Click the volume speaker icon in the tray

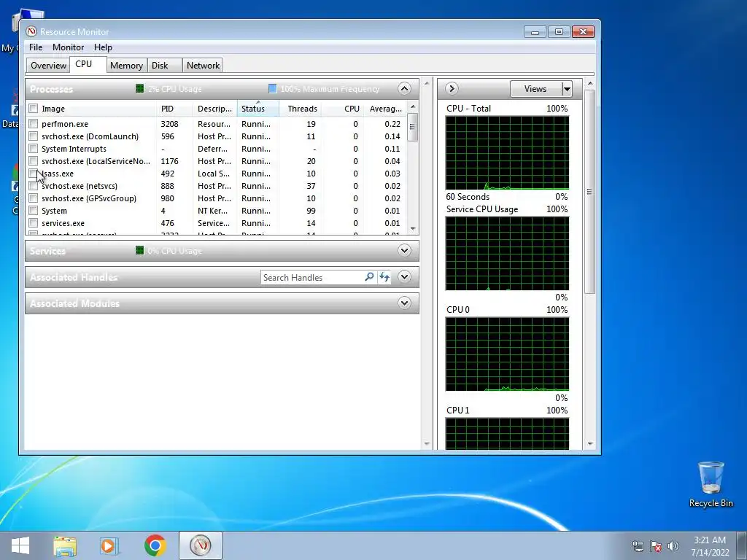coord(673,546)
